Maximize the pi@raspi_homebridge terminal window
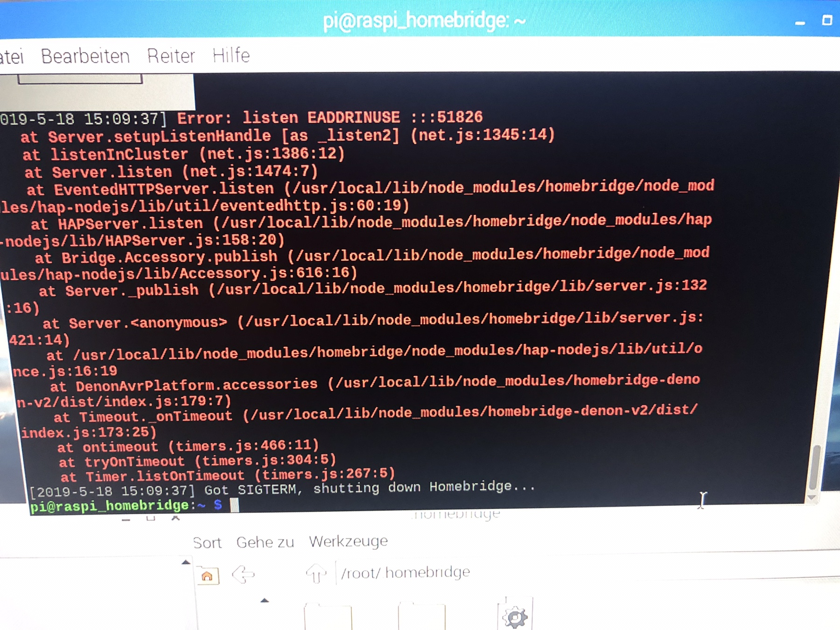Image resolution: width=840 pixels, height=630 pixels. point(827,21)
